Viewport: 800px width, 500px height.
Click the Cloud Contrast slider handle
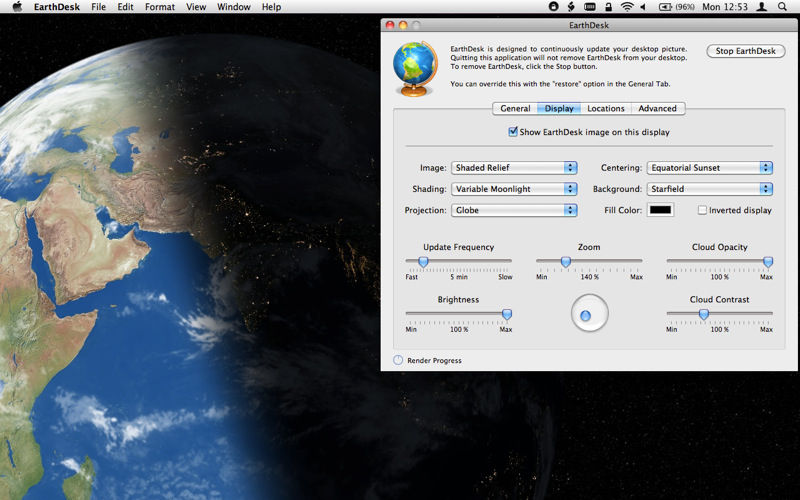[704, 314]
